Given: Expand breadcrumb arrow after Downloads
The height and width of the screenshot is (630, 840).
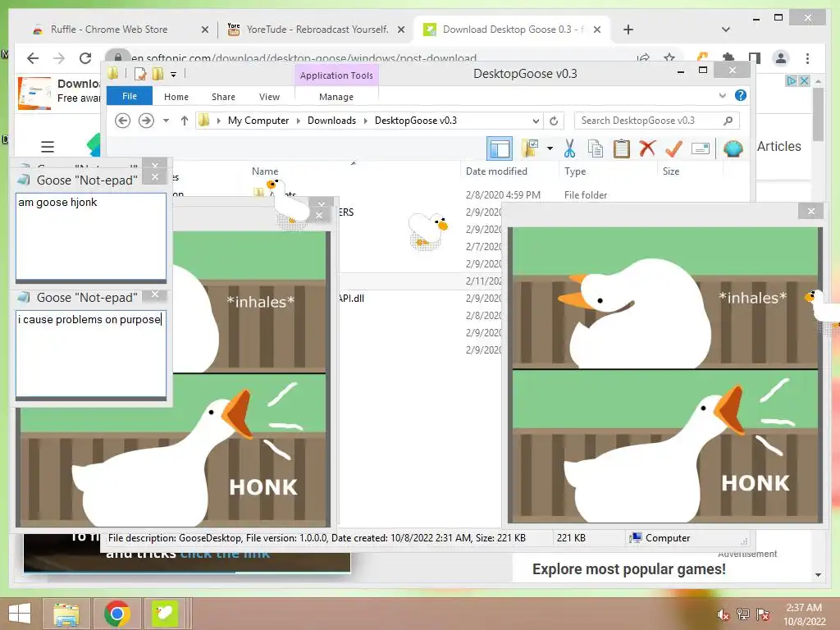Looking at the screenshot, I should click(365, 121).
